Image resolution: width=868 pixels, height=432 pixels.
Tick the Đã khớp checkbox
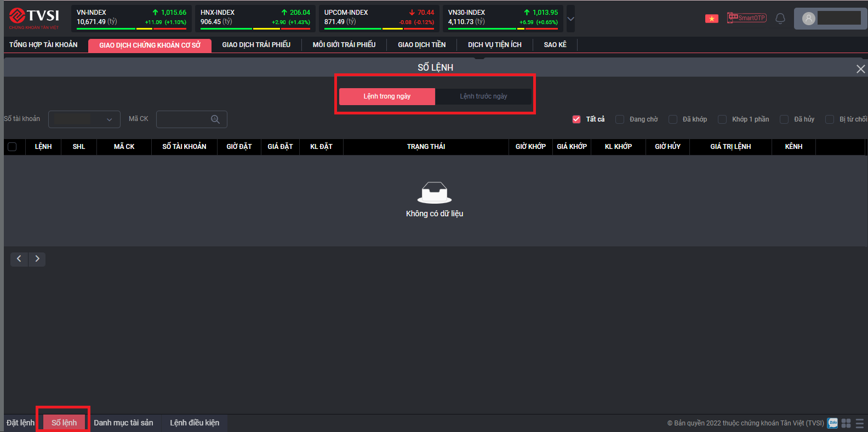click(673, 119)
